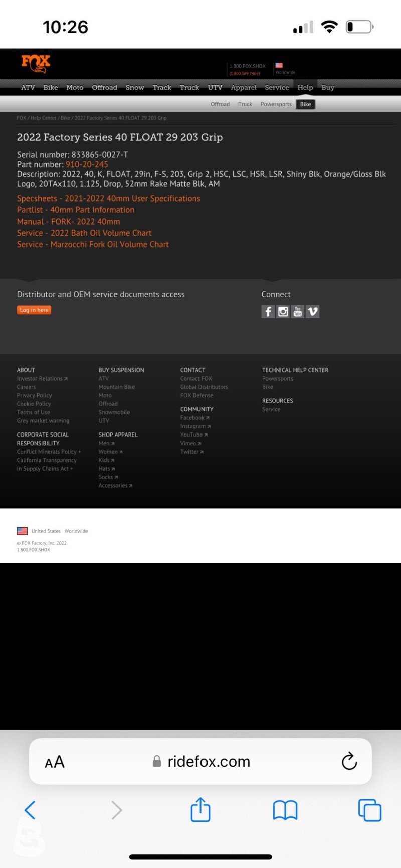Click Worldwide link in footer
This screenshot has width=401, height=868.
click(x=76, y=531)
